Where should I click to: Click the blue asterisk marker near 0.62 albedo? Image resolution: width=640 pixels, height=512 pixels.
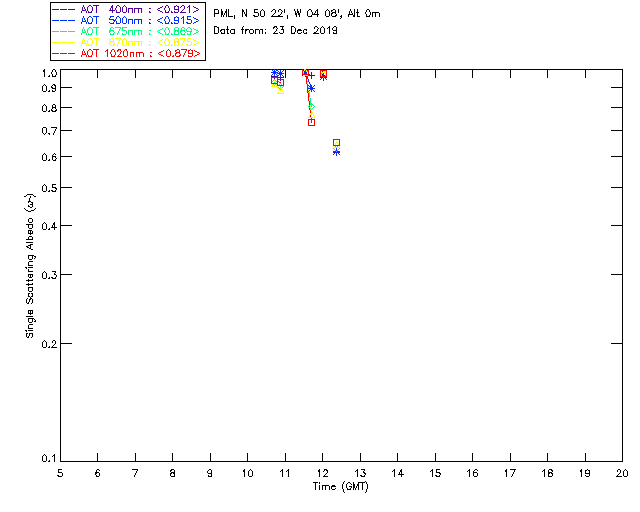click(x=336, y=152)
